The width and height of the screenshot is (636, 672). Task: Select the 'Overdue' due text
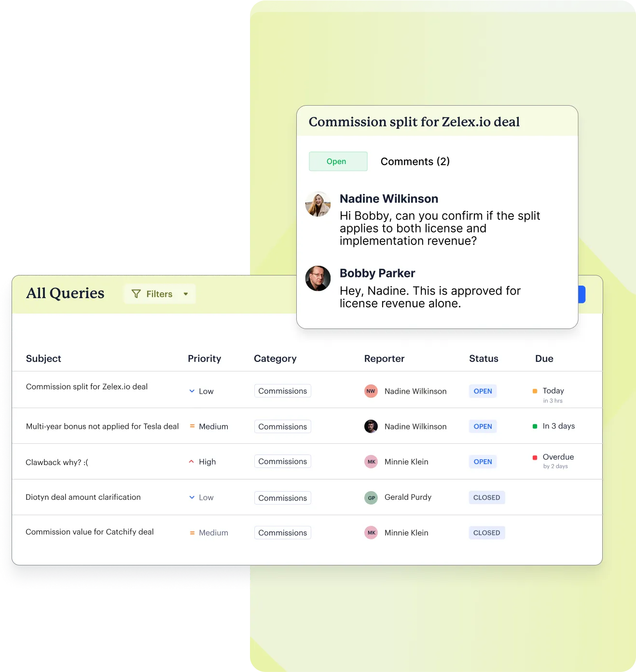558,457
